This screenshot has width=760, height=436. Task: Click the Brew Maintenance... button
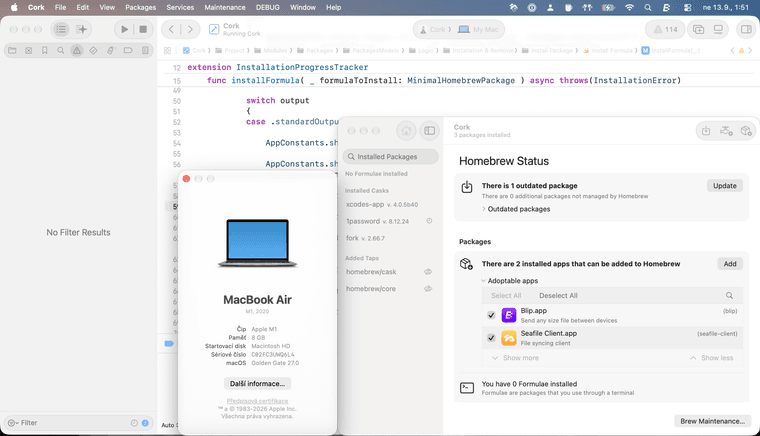712,421
